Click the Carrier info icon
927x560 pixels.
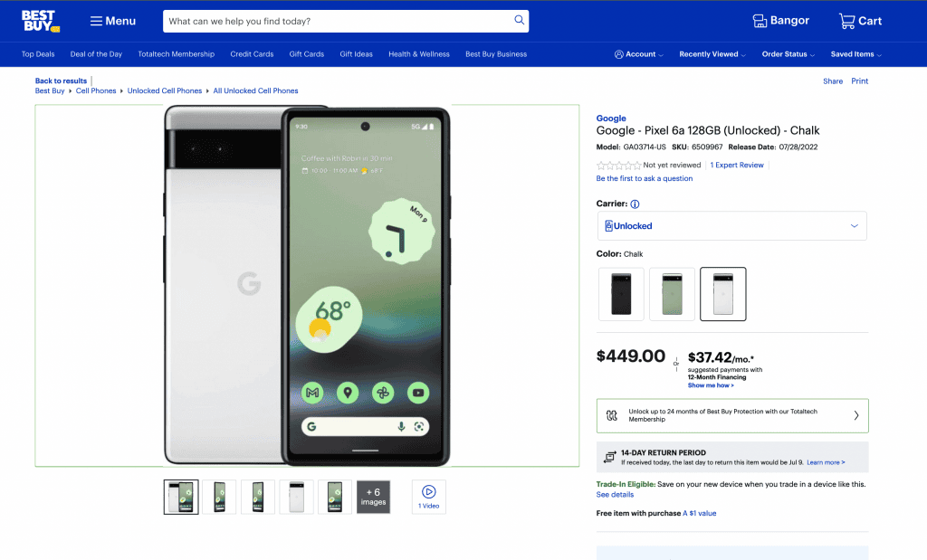pos(635,204)
